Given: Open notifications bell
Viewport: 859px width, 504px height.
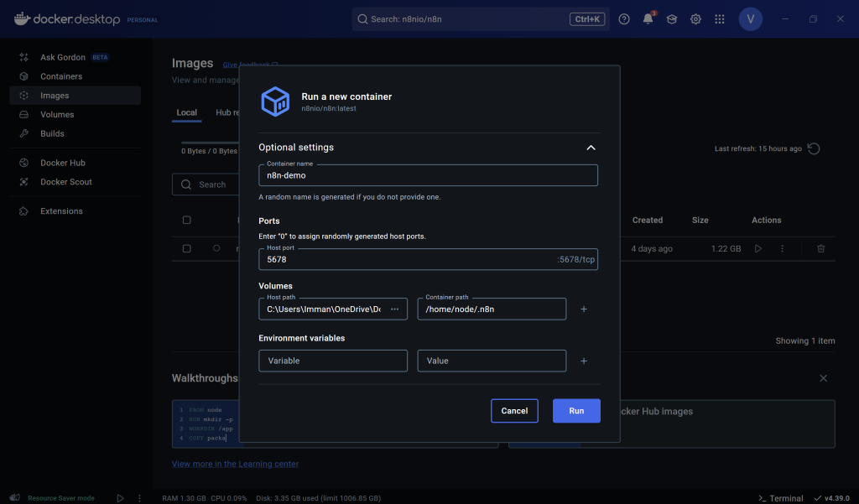Looking at the screenshot, I should click(x=648, y=18).
